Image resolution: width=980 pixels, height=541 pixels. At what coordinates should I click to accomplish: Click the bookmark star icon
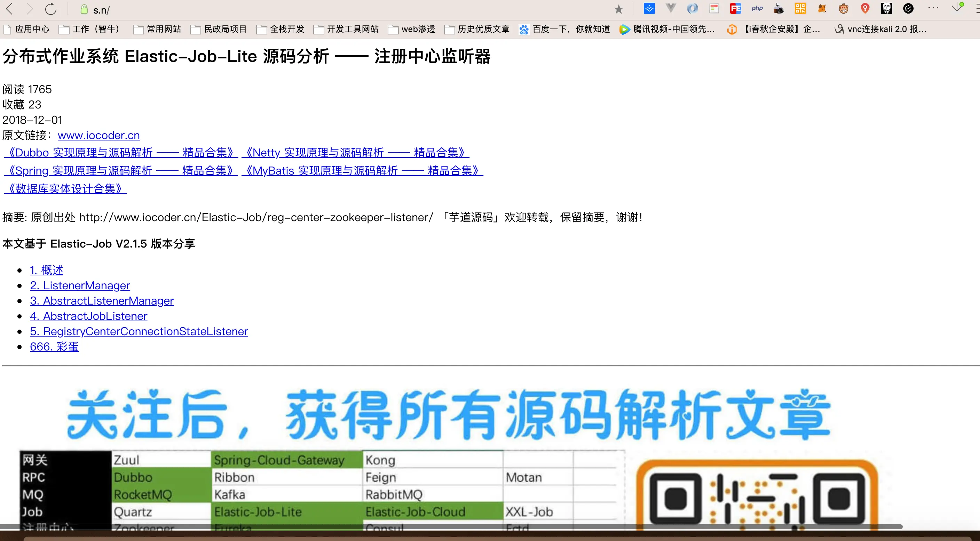(618, 9)
